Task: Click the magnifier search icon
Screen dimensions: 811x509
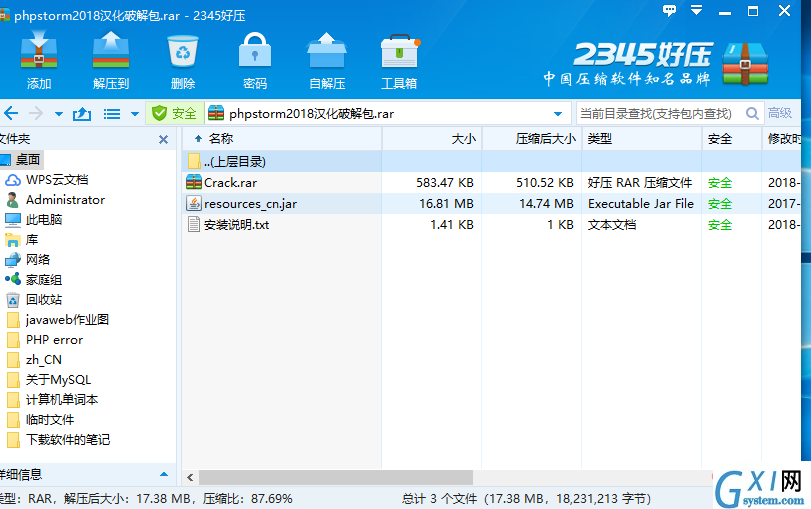Action: pos(752,113)
